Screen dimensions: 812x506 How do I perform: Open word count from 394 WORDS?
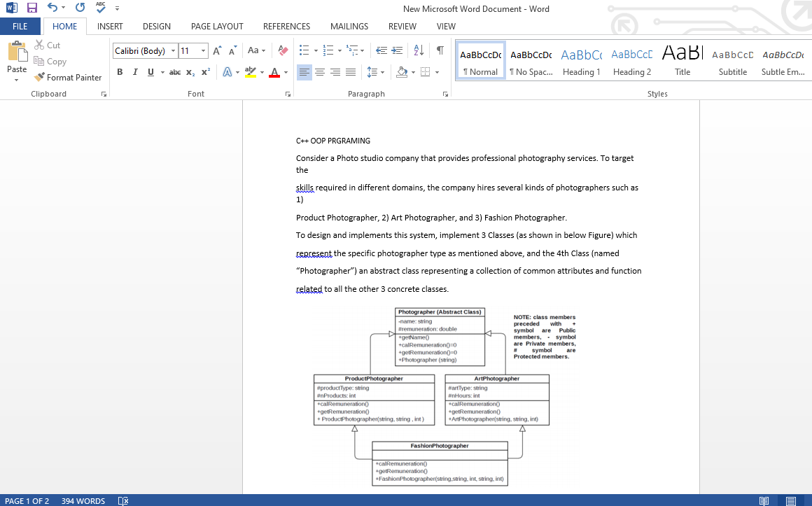click(83, 501)
